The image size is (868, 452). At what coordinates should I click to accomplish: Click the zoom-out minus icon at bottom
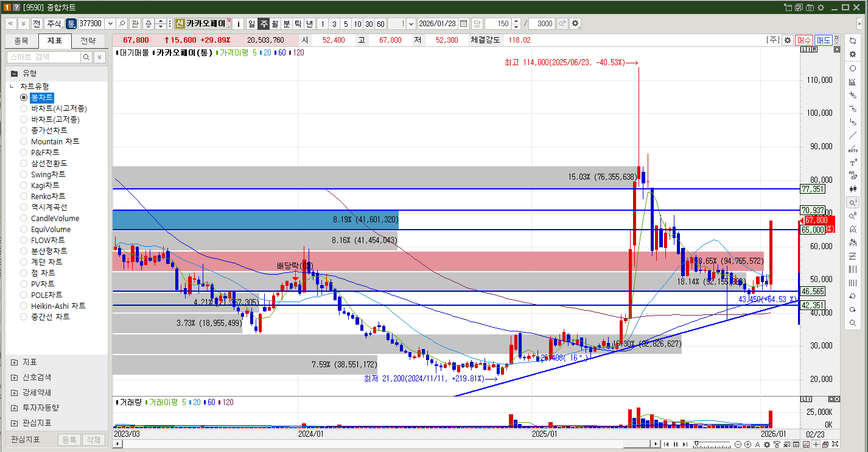[738, 445]
